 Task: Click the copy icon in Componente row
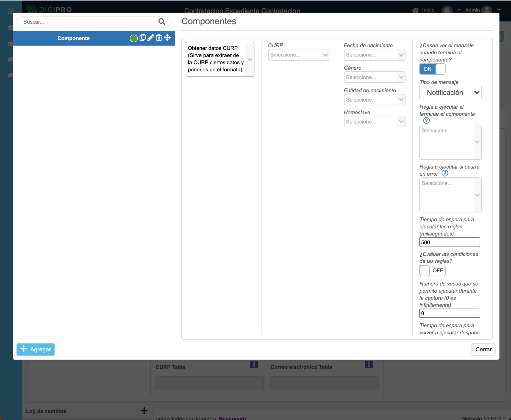pos(142,38)
